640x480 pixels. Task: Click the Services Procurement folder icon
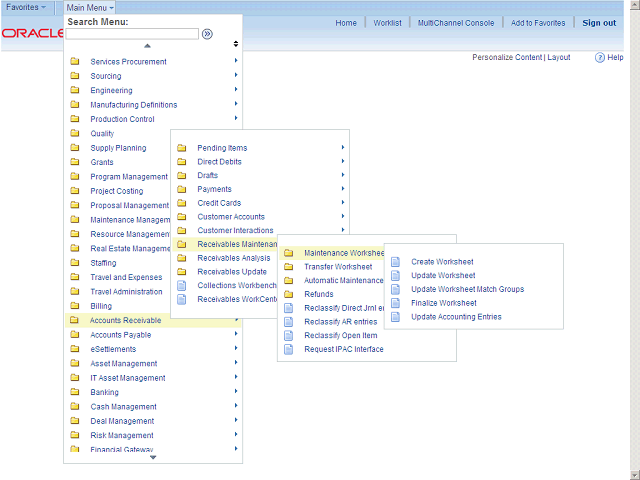click(75, 61)
